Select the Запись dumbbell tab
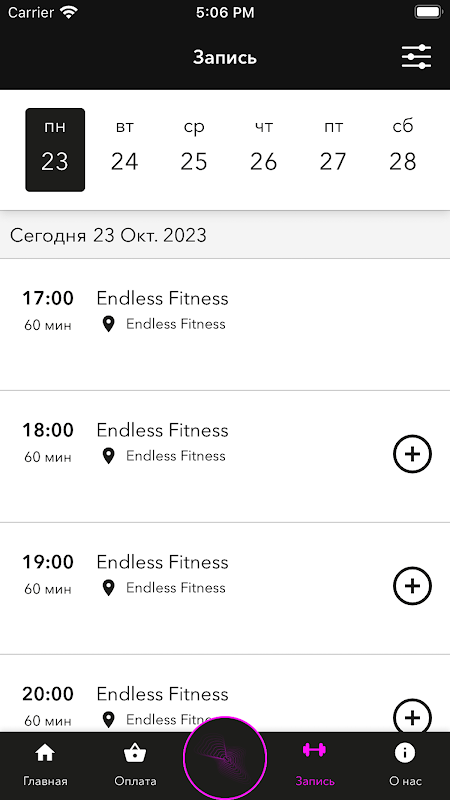The image size is (450, 800). [x=315, y=764]
